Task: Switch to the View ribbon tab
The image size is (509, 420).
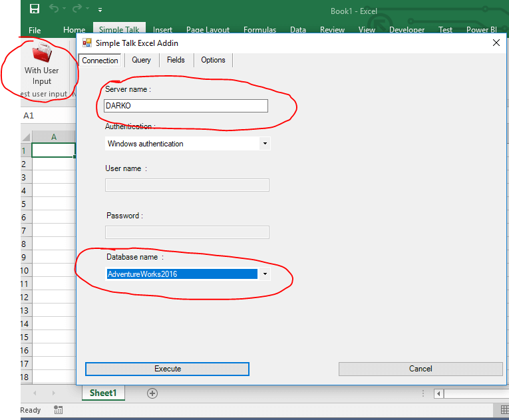Action: 367,30
